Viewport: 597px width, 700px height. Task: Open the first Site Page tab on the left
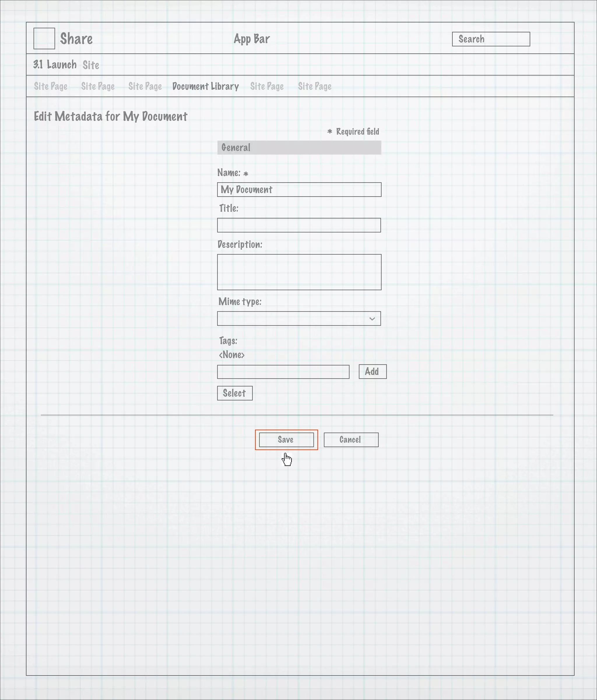pos(51,87)
